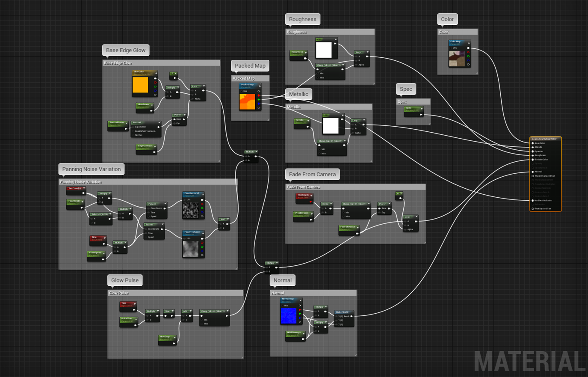Click the Pixel Depth Offset pin
Viewport: 588px width, 377px height.
[x=533, y=209]
